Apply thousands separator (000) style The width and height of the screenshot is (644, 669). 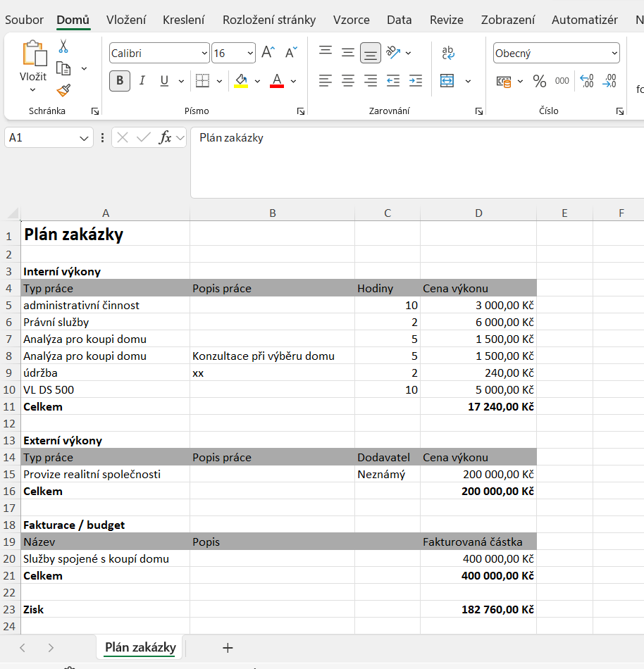point(562,81)
